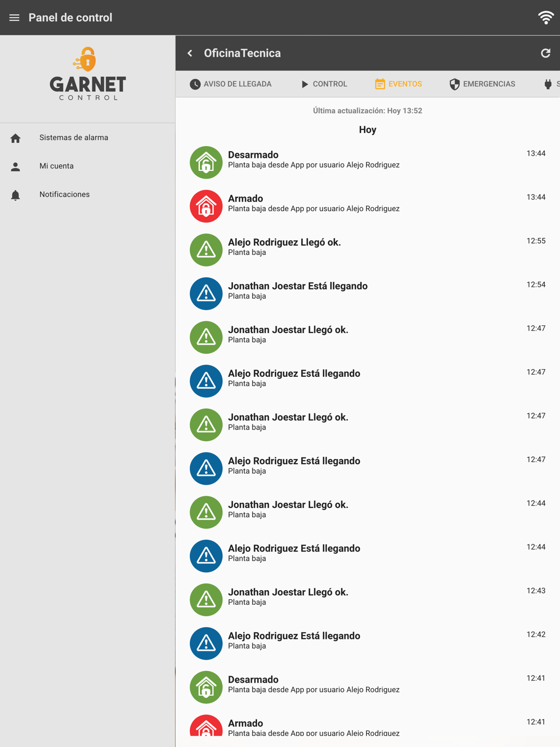Viewport: 560px width, 747px height.
Task: Click the Wi-Fi status icon
Action: coord(546,17)
